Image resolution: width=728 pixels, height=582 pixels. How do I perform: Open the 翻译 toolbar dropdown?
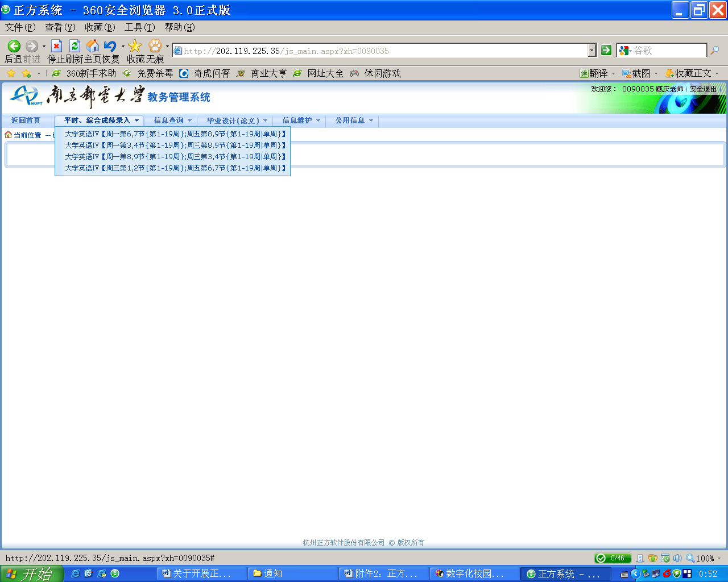pyautogui.click(x=598, y=73)
